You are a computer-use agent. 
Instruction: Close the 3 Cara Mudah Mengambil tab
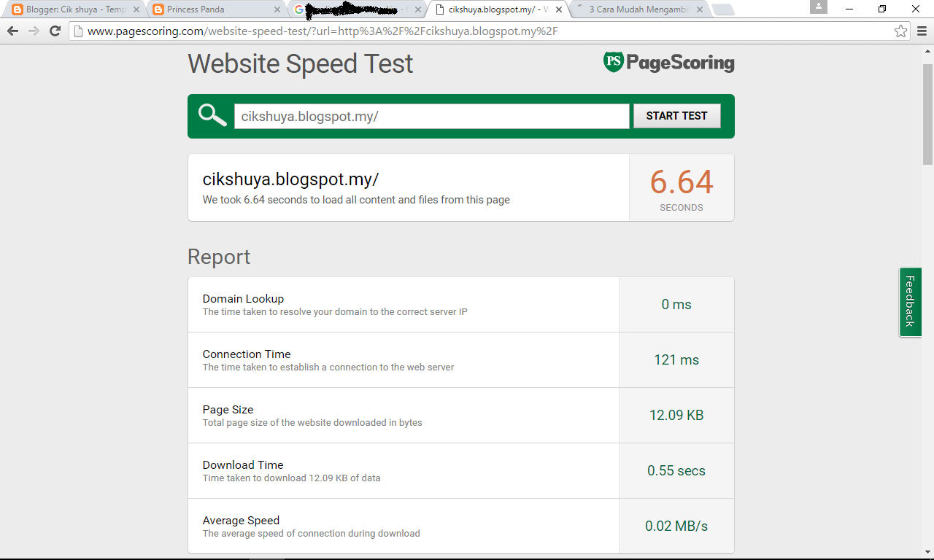[700, 9]
